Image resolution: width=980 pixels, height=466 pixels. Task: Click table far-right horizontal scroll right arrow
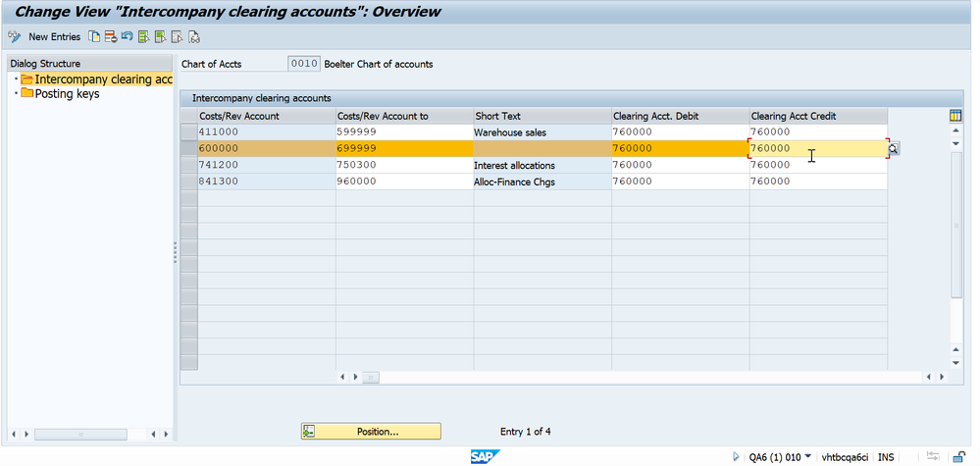click(942, 378)
